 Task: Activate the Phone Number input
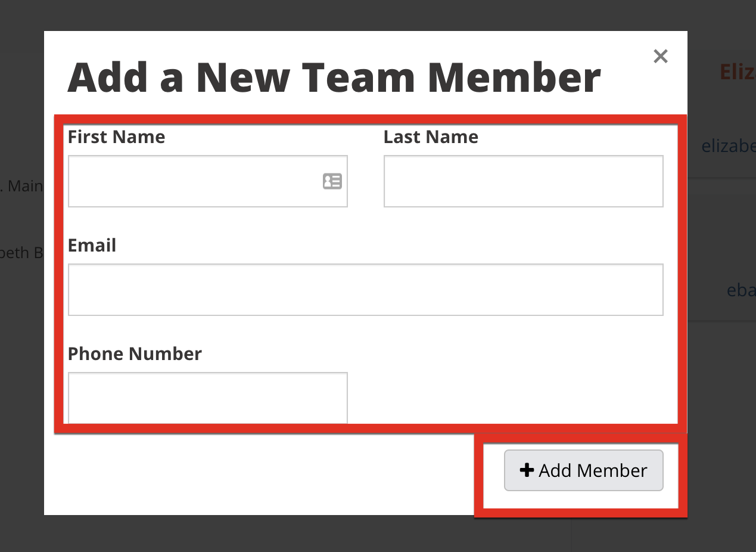[x=208, y=398]
